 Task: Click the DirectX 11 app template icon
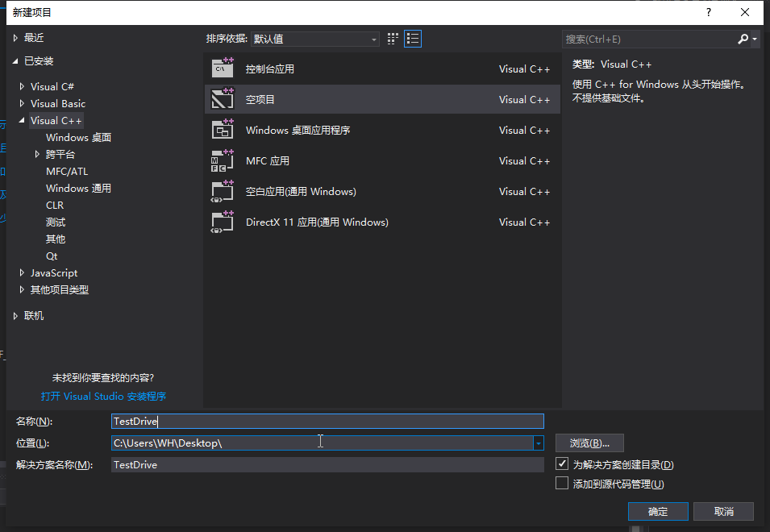click(x=223, y=222)
